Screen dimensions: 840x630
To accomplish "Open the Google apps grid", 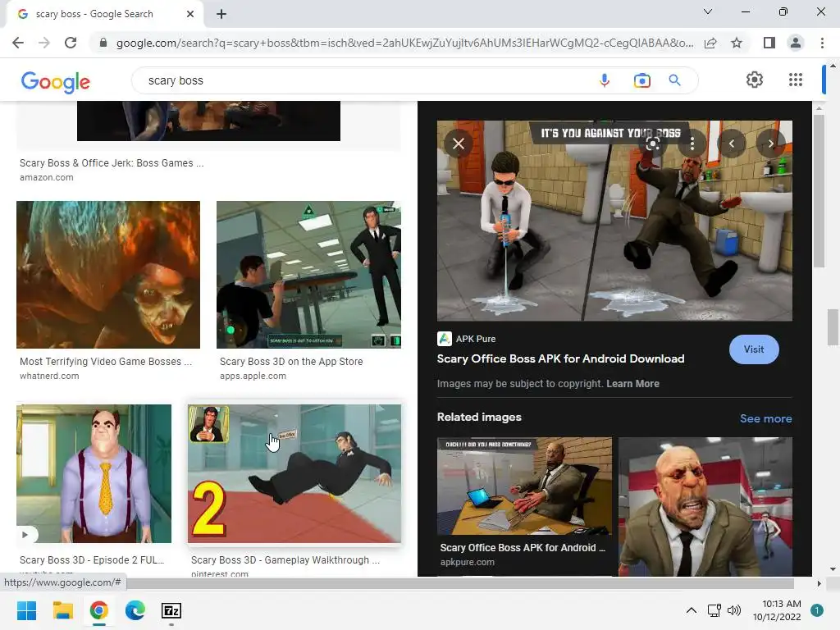I will pos(796,80).
